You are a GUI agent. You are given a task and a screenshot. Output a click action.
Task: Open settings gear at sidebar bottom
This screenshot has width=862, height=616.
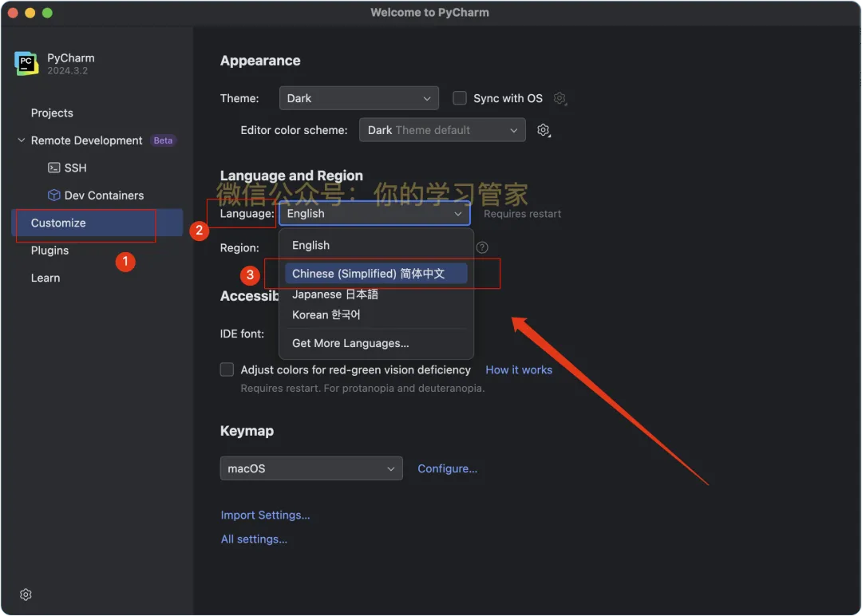point(26,594)
